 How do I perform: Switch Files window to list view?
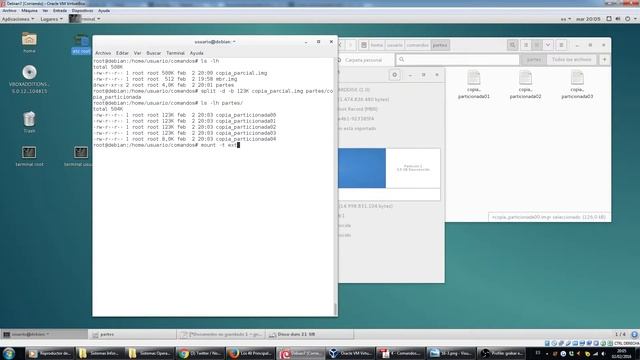click(526, 45)
